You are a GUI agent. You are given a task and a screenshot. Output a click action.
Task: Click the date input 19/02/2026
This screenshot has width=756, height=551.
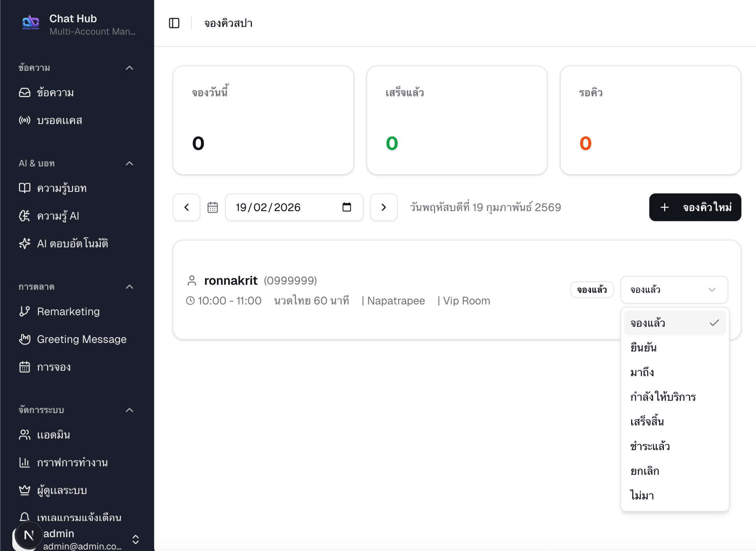click(x=268, y=207)
